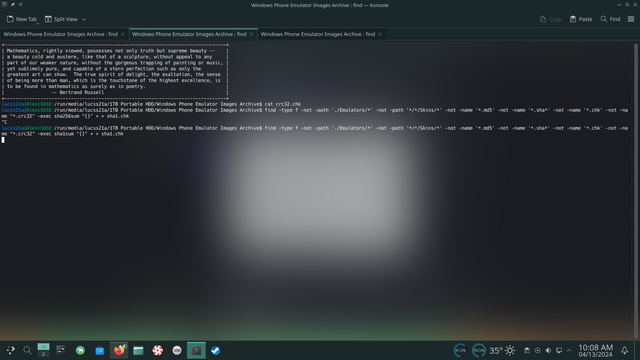
Task: Open the Konsole hamburger menu
Action: coord(631,19)
